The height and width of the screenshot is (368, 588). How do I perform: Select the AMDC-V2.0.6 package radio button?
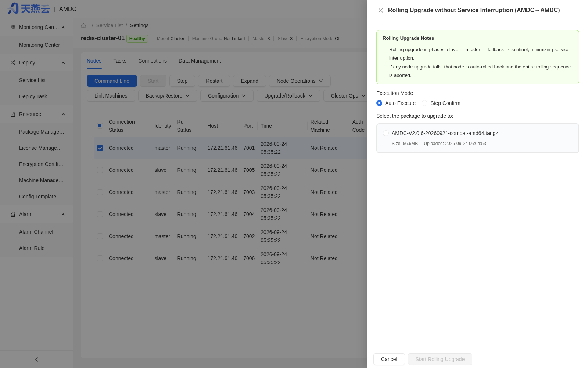pos(386,133)
